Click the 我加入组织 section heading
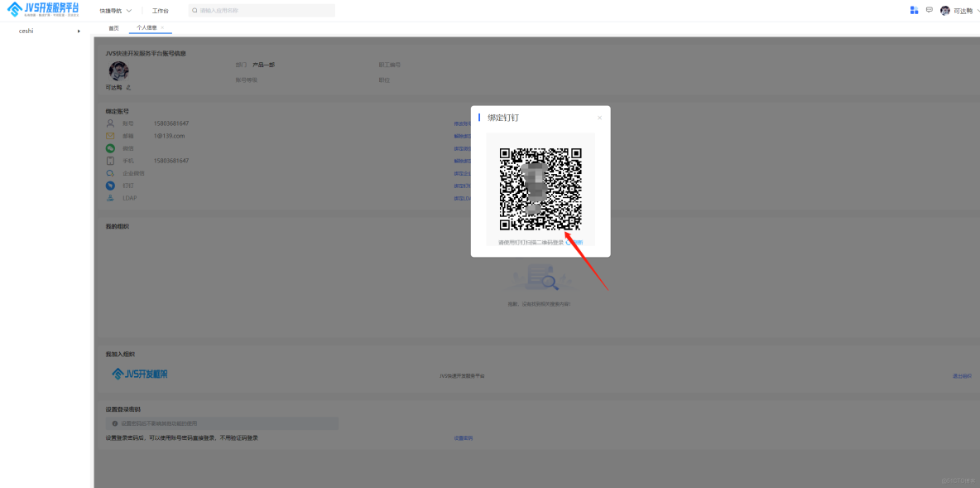 tap(120, 354)
